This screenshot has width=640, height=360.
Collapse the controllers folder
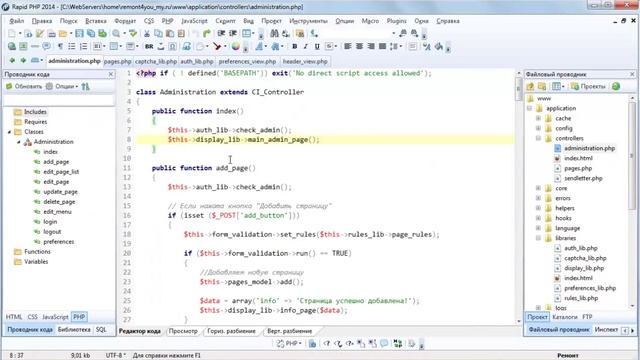(x=538, y=138)
